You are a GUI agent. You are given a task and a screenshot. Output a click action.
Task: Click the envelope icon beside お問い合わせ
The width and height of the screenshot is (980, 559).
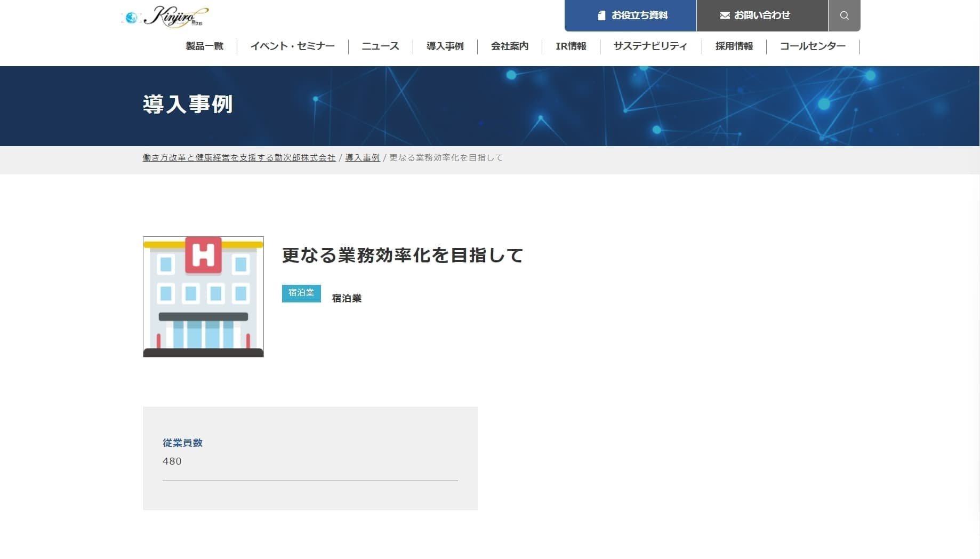pos(725,15)
